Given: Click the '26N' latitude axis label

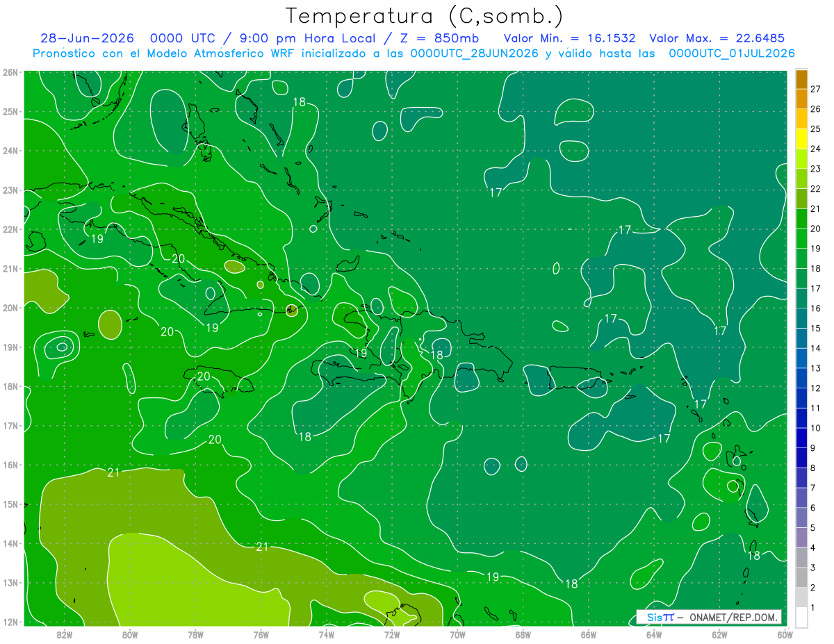Looking at the screenshot, I should [10, 72].
